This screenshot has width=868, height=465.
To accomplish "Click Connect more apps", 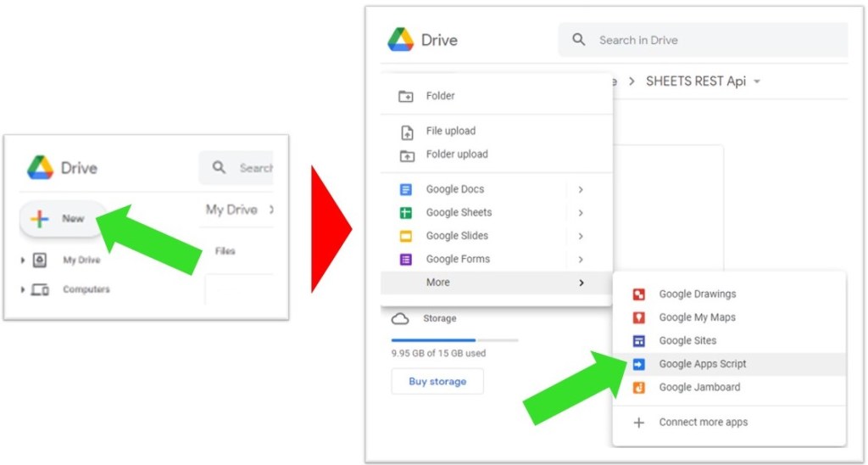I will pos(703,423).
